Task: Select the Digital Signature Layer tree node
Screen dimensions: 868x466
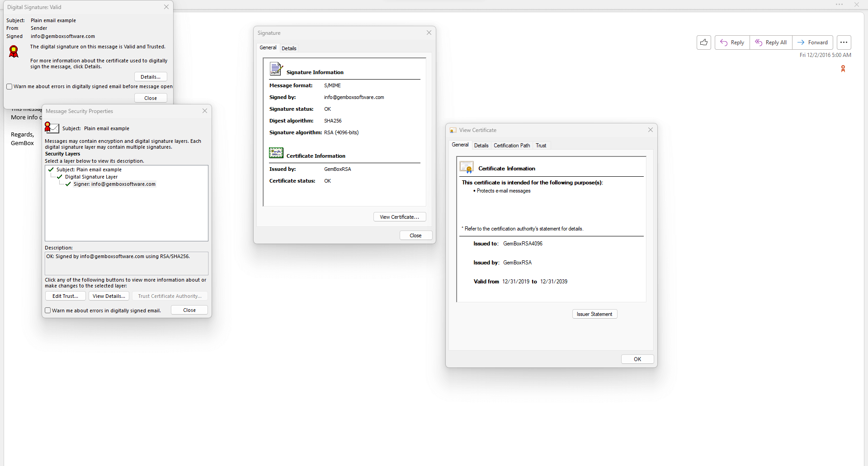Action: coord(91,177)
